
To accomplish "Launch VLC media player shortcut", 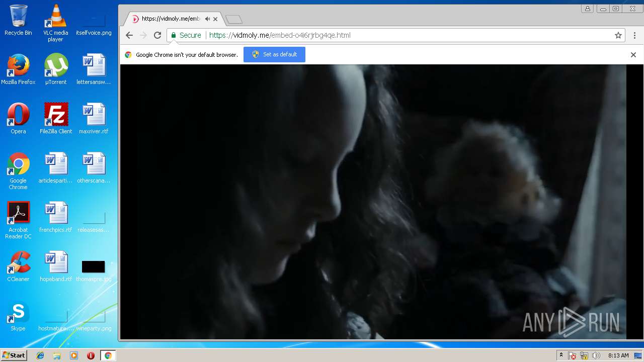I will [x=55, y=23].
